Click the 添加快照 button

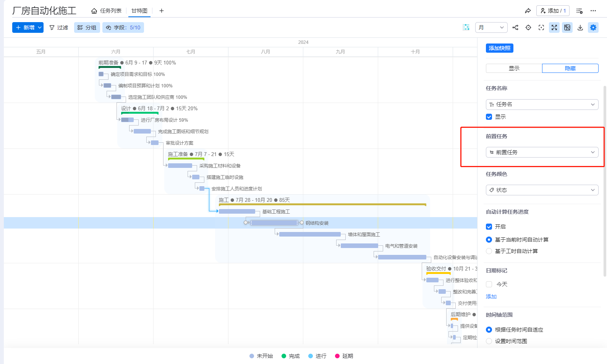499,48
